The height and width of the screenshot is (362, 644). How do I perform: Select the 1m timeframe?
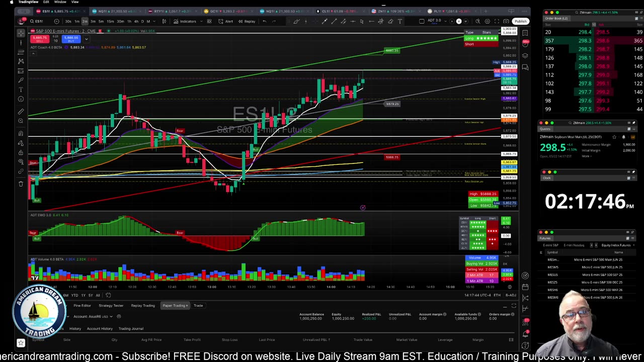point(76,21)
